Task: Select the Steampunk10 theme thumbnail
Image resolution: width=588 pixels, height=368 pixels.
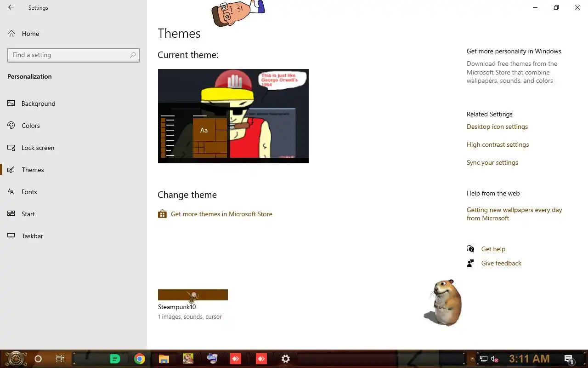Action: [x=193, y=295]
